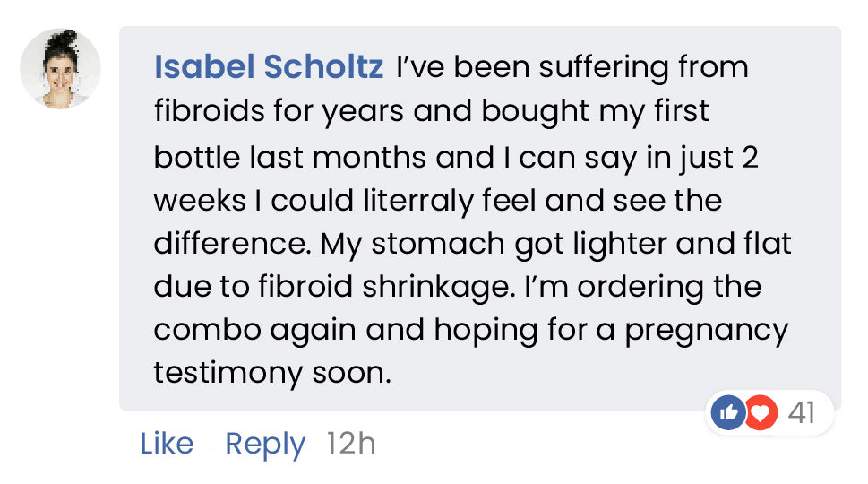Click the blue thumbs-up reaction icon

[728, 413]
